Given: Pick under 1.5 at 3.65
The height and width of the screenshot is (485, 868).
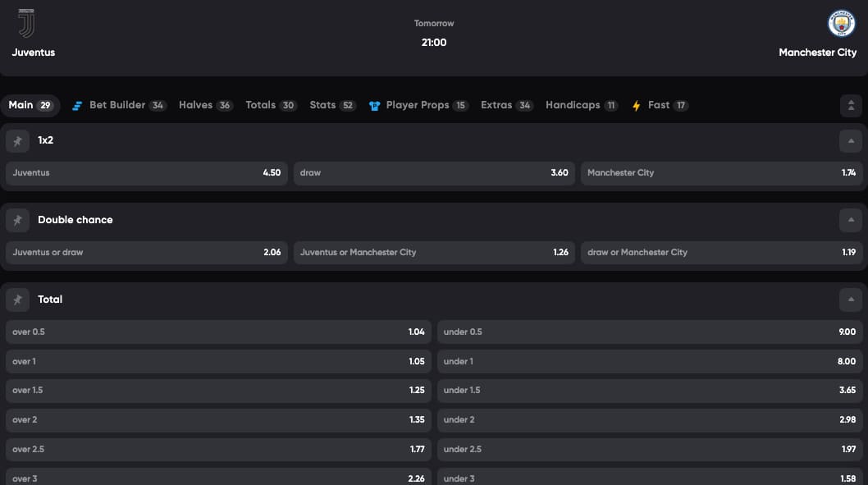Looking at the screenshot, I should point(650,391).
